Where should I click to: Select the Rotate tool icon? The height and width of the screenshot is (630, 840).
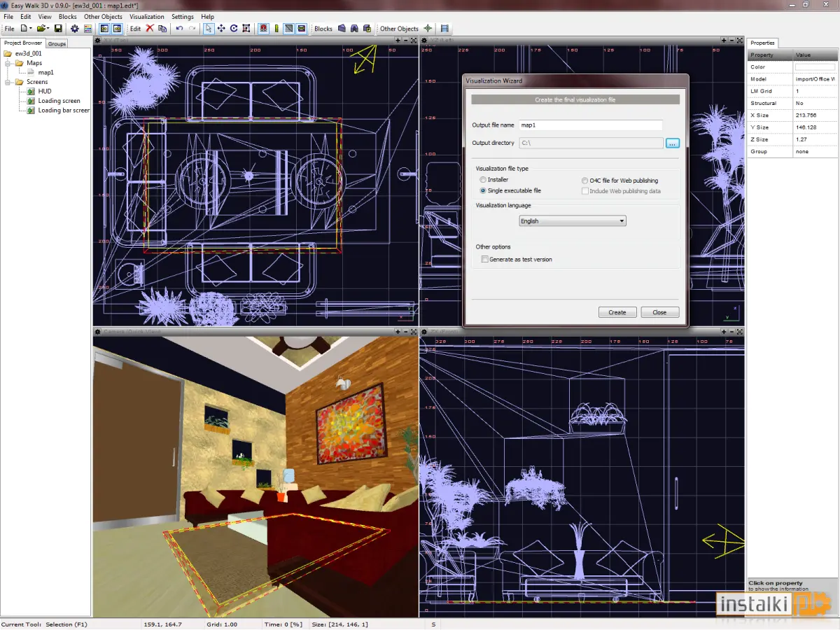tap(234, 29)
